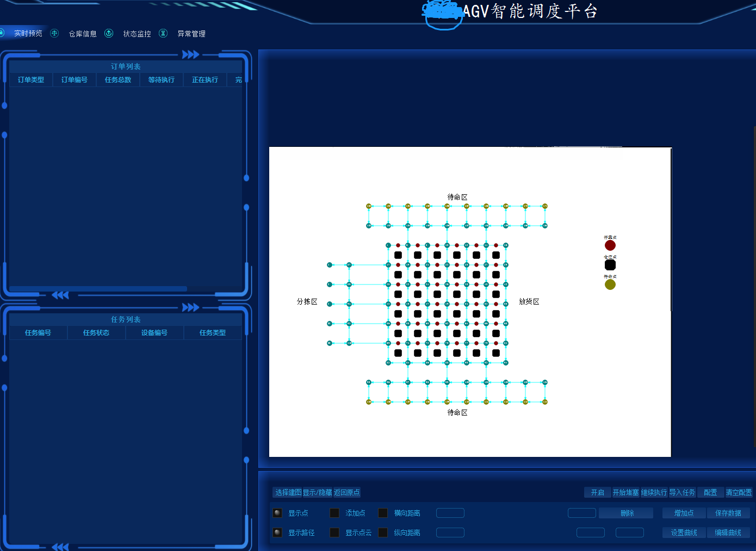
Task: Click the 任务总数 column header
Action: (x=118, y=80)
